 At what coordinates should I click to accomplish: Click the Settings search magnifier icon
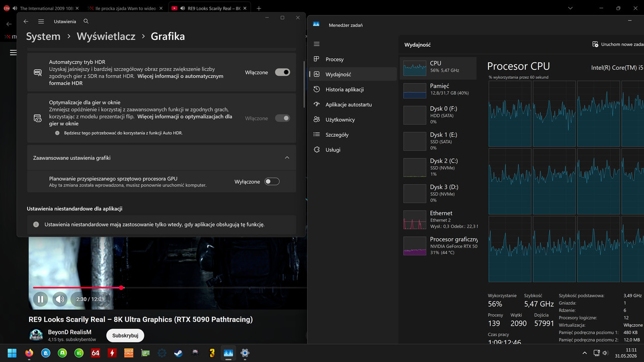tap(86, 22)
